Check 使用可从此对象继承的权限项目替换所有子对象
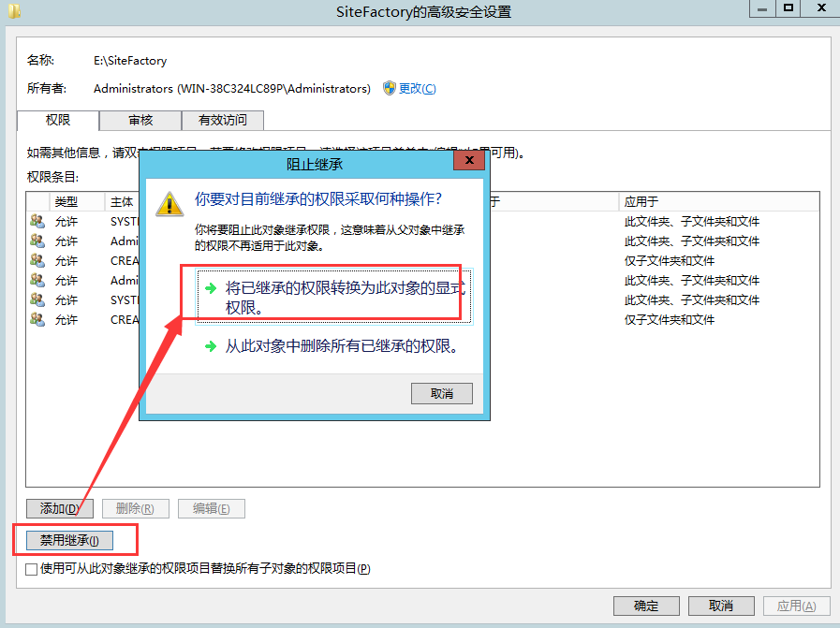 pos(32,569)
